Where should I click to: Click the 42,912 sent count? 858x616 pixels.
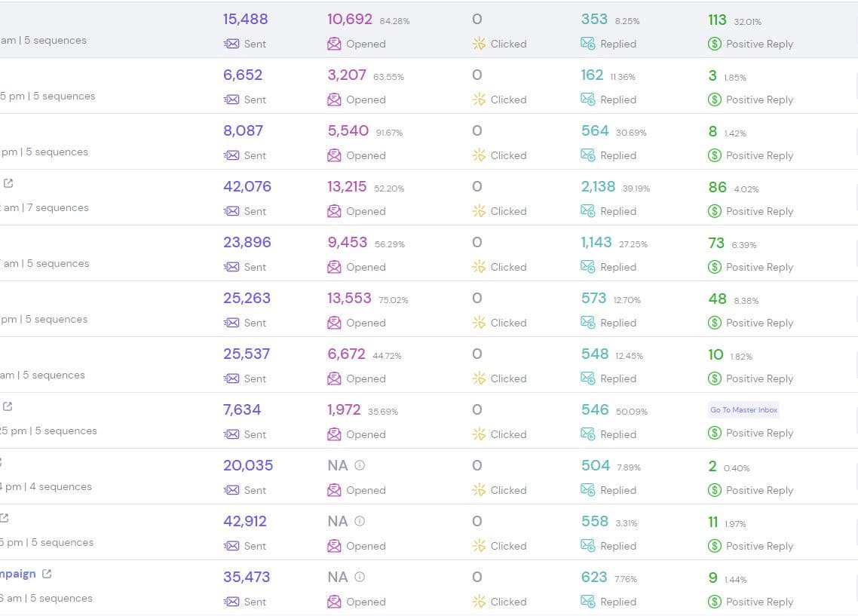[247, 521]
